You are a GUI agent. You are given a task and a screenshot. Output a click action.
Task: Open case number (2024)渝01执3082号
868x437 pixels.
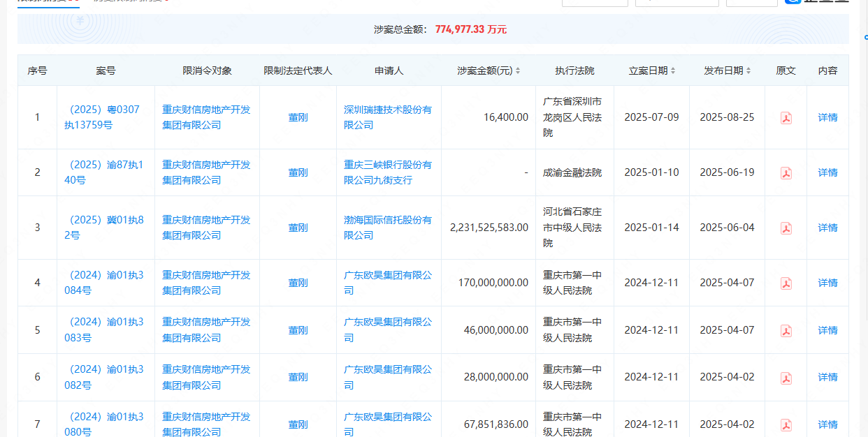click(103, 377)
